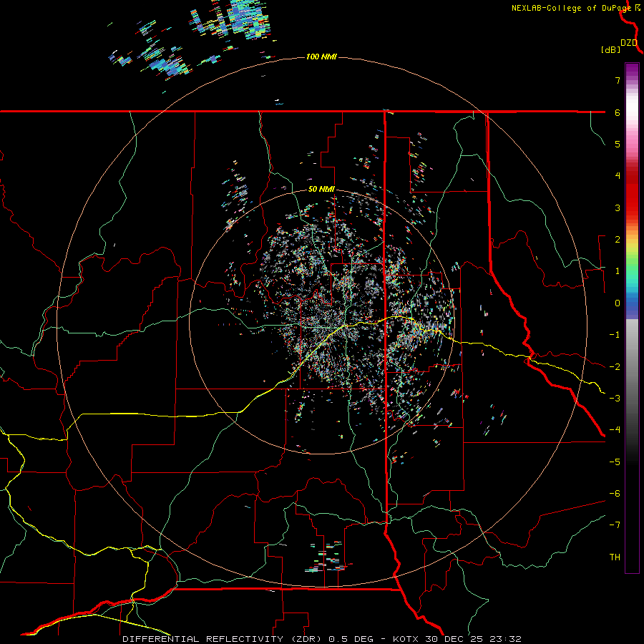The image size is (644, 644).
Task: Click the "-1" value on the color scale
Action: coord(615,335)
